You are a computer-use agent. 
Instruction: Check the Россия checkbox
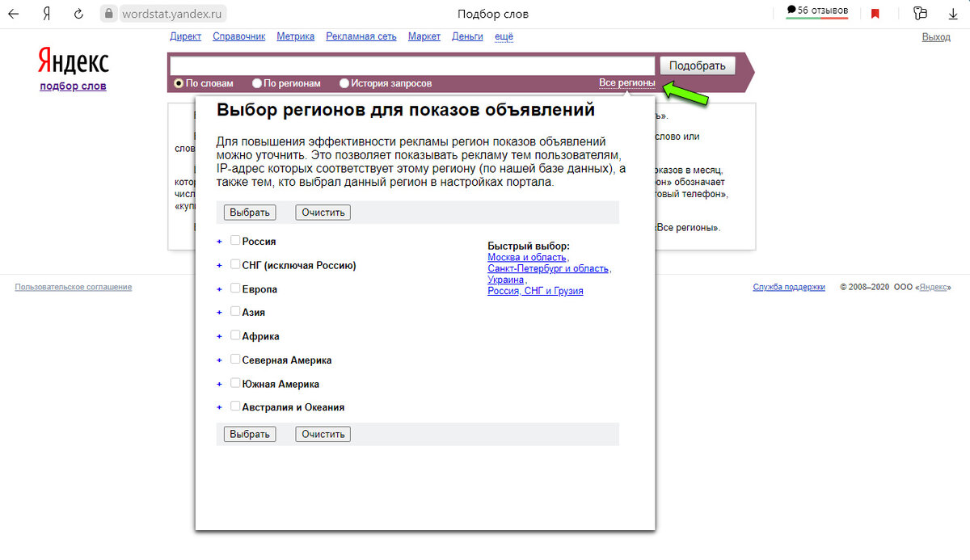[235, 240]
